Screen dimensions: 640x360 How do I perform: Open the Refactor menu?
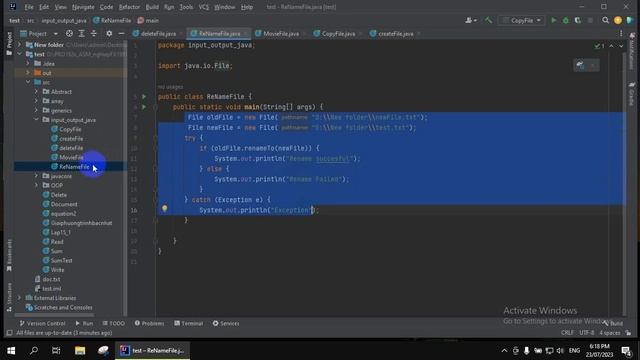[x=129, y=7]
